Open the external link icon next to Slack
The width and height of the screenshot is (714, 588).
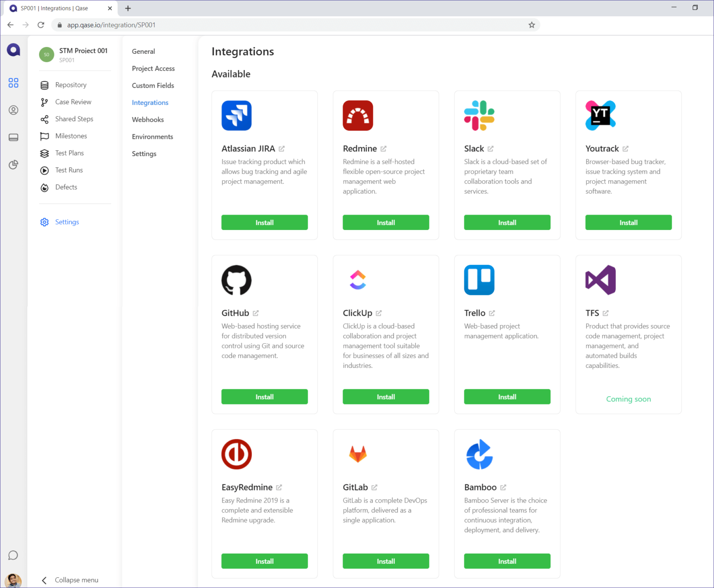[490, 149]
